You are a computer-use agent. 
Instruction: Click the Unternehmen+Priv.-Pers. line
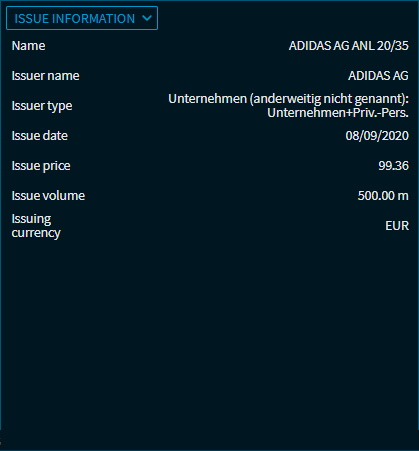(x=338, y=113)
